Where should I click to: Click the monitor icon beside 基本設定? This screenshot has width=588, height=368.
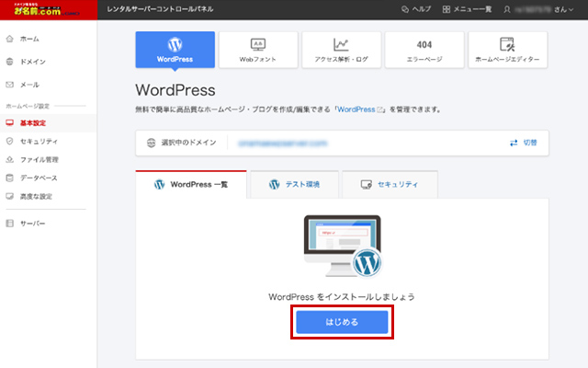click(x=10, y=122)
